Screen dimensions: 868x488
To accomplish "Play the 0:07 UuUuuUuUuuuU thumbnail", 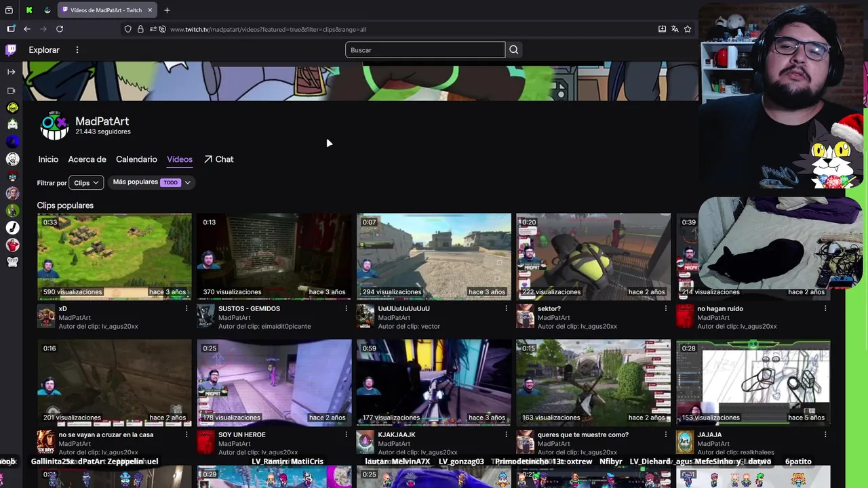I will click(434, 257).
